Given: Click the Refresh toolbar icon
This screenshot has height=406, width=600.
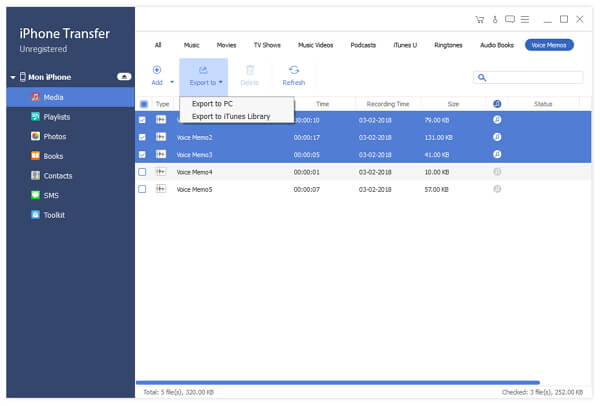Looking at the screenshot, I should (x=294, y=70).
